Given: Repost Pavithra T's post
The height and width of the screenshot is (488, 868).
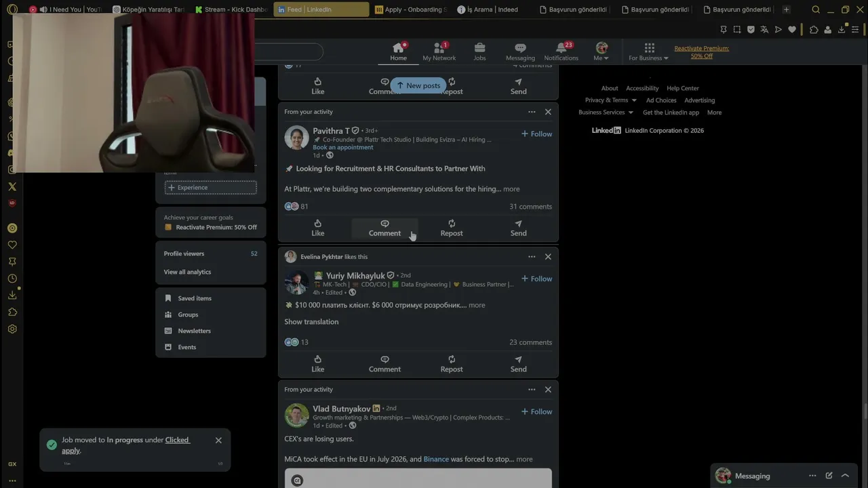Looking at the screenshot, I should (452, 228).
